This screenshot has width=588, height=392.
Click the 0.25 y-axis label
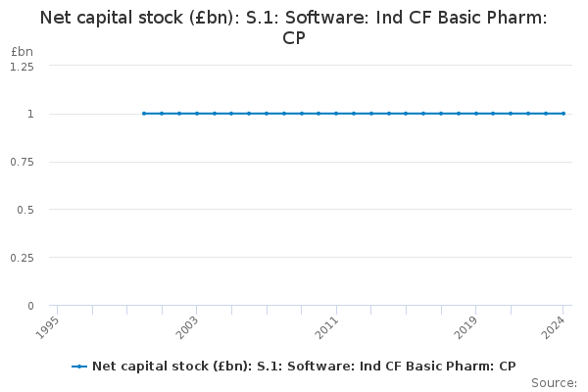point(22,258)
